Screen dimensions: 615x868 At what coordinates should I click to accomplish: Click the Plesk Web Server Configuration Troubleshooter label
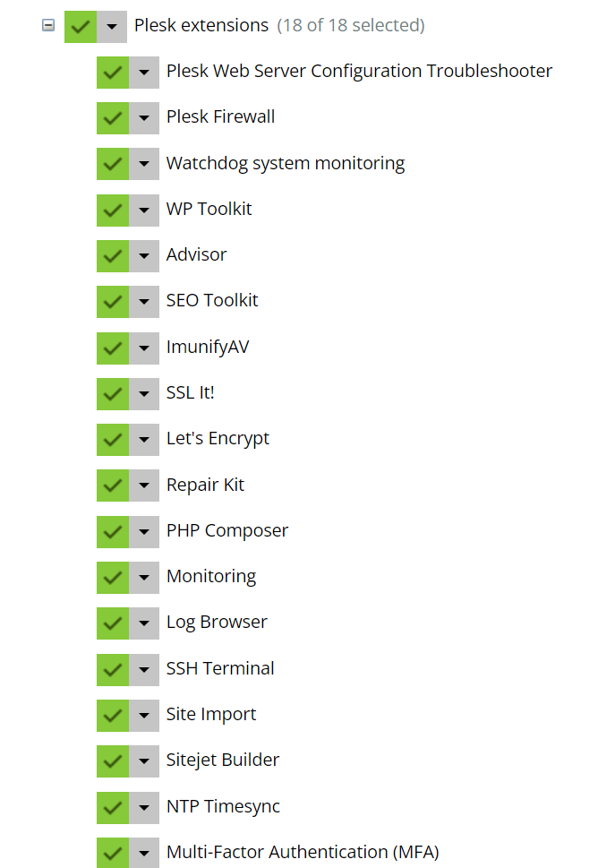[x=359, y=71]
